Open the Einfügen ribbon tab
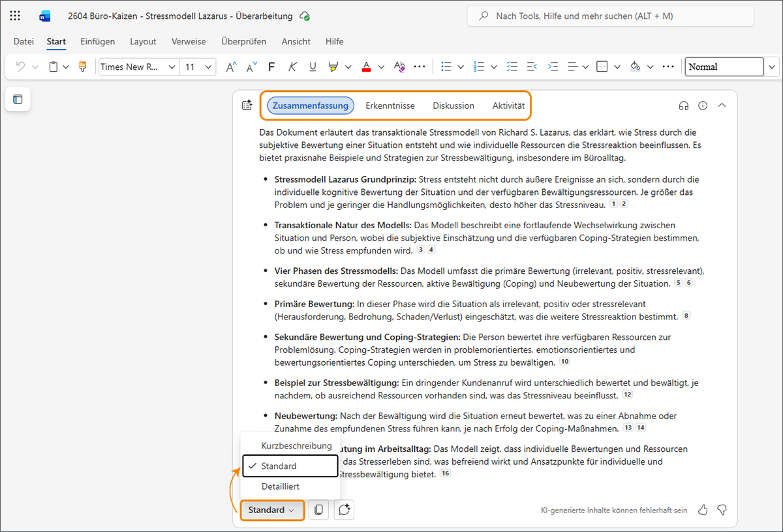783x532 pixels. tap(97, 42)
